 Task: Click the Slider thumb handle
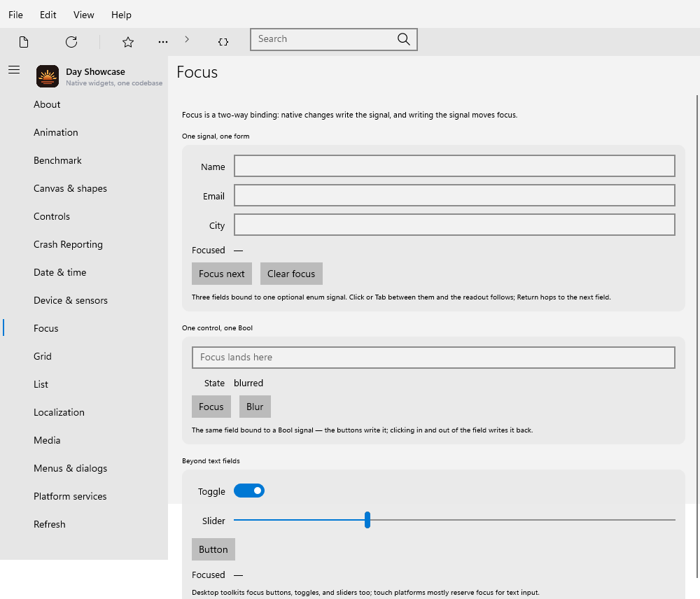(367, 520)
